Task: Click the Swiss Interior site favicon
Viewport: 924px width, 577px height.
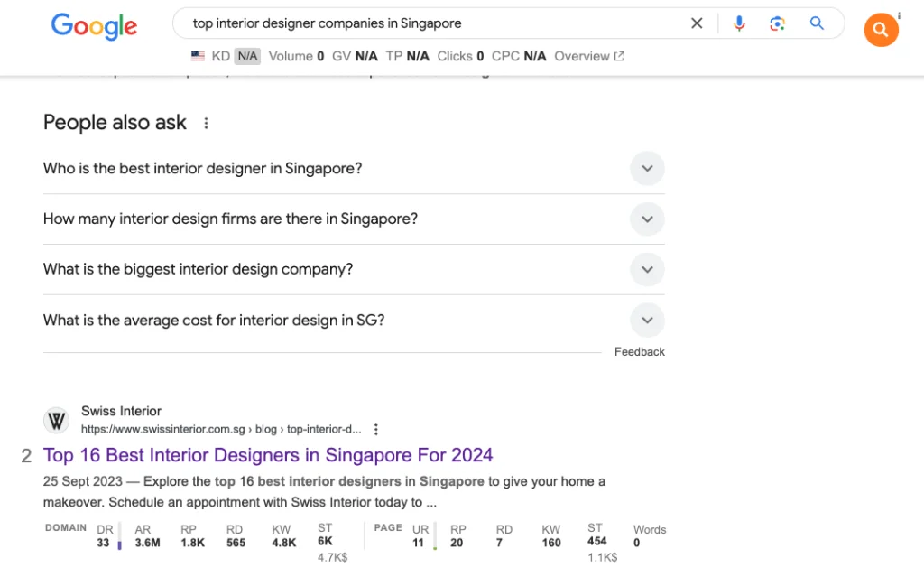Action: pyautogui.click(x=57, y=420)
